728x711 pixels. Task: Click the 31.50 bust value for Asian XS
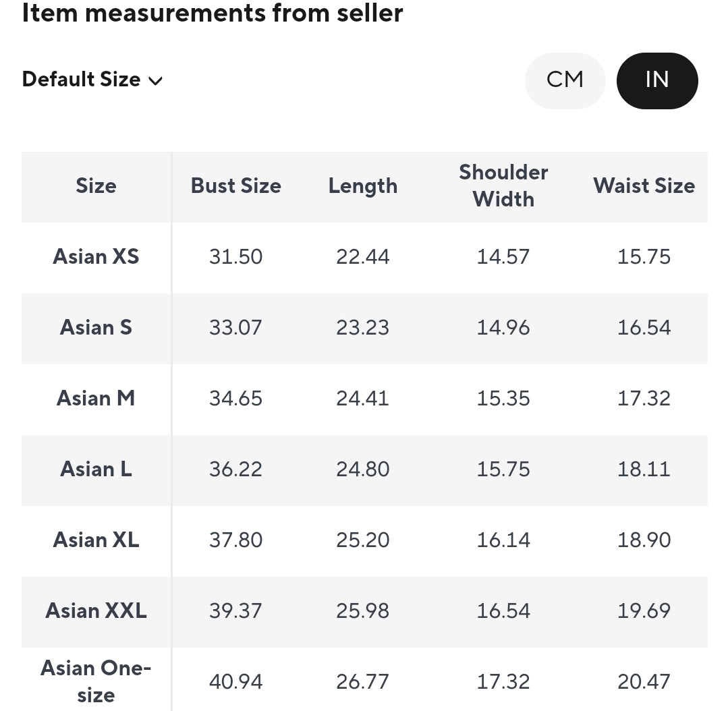coord(236,256)
